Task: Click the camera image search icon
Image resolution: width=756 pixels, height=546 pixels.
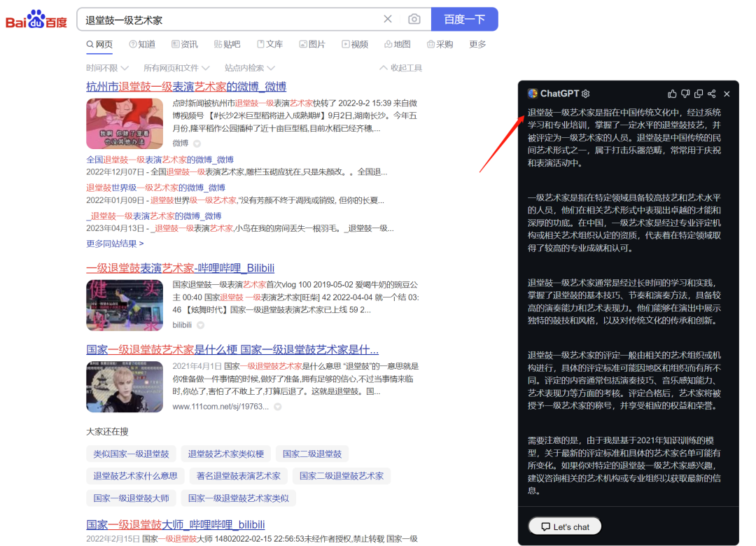Action: click(x=414, y=20)
